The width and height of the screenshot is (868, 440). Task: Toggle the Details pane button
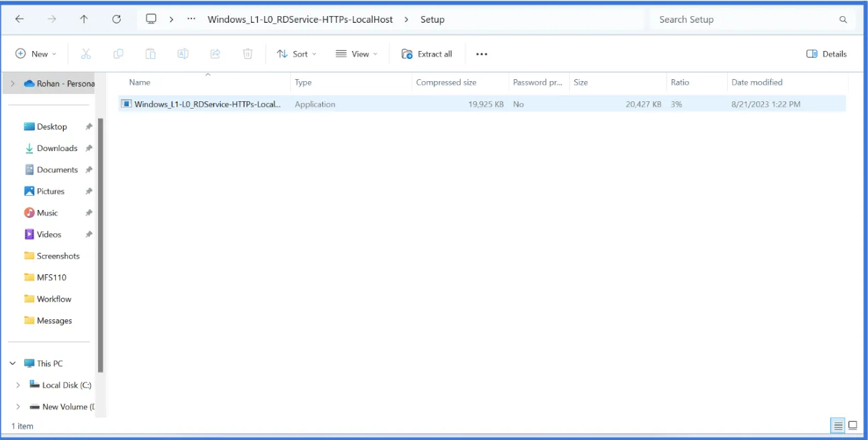click(x=826, y=54)
